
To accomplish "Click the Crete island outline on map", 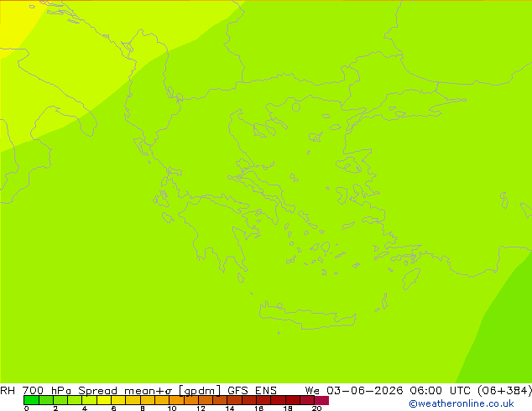I will pos(307,315).
